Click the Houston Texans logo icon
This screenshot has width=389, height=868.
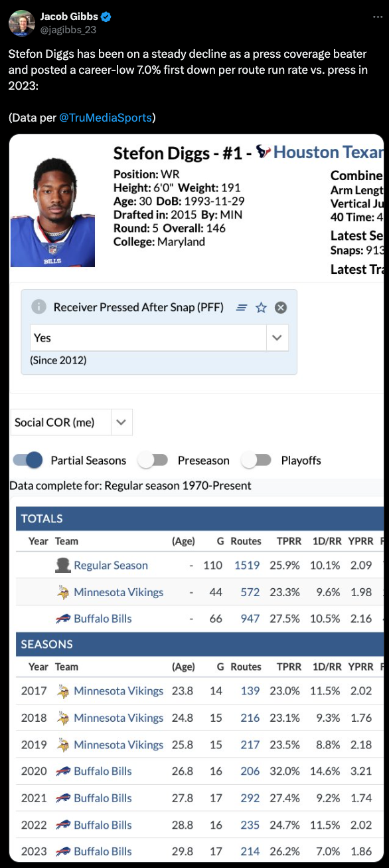[264, 152]
